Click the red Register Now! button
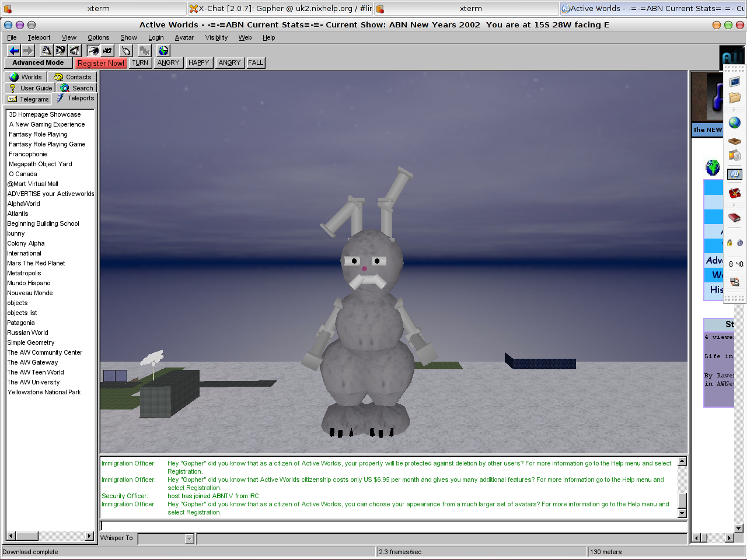Viewport: 747px width, 560px height. (100, 63)
